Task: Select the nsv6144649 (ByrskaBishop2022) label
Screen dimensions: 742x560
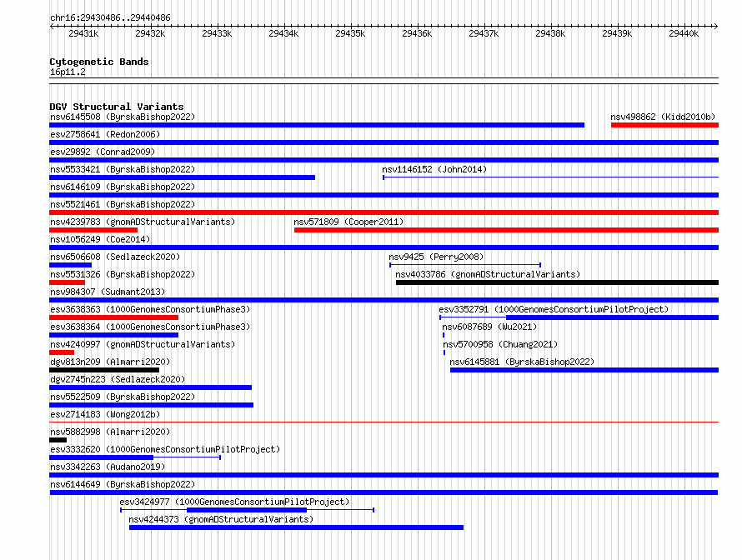Action: [x=123, y=484]
